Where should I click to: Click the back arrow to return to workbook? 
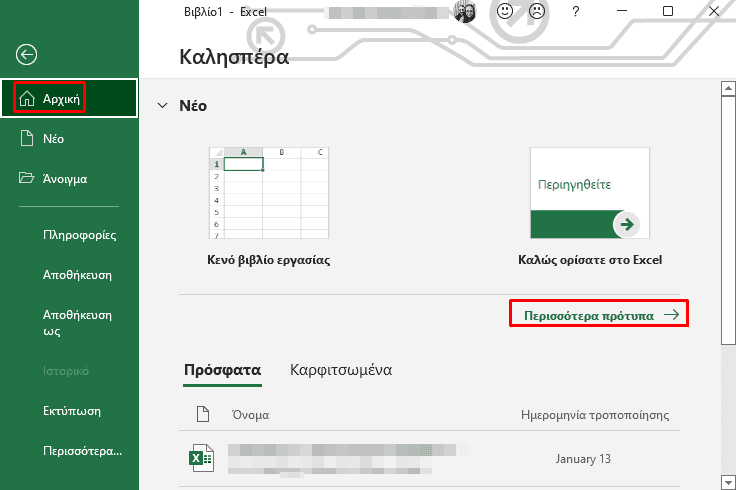[x=26, y=54]
